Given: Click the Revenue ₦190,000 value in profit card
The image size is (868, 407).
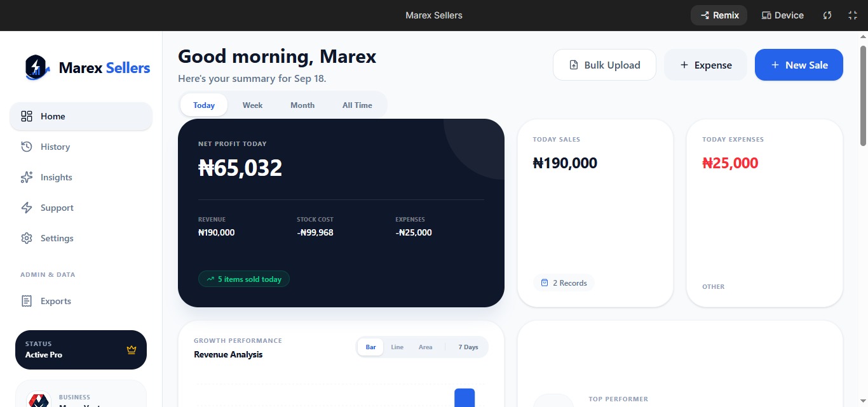Looking at the screenshot, I should click(x=216, y=232).
